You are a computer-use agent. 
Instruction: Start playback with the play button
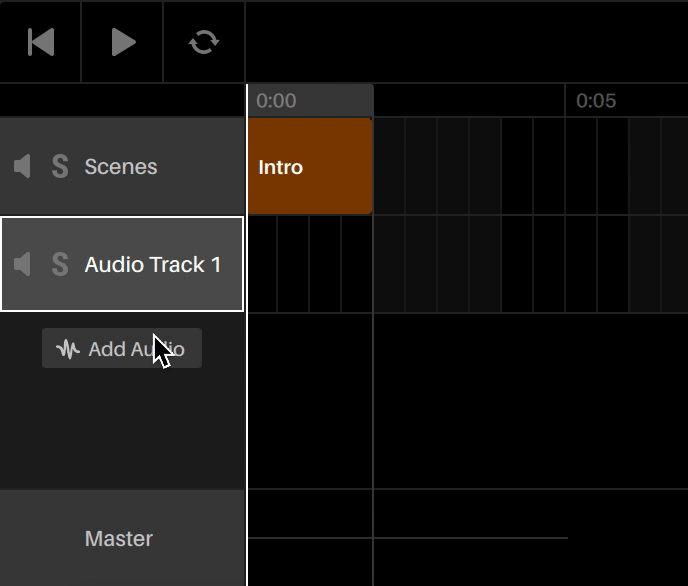(x=123, y=42)
